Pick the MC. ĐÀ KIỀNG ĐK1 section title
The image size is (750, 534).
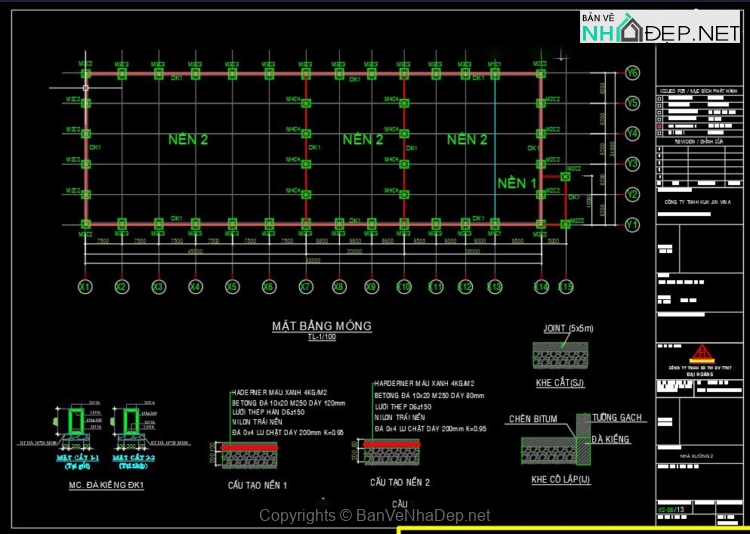pos(105,485)
